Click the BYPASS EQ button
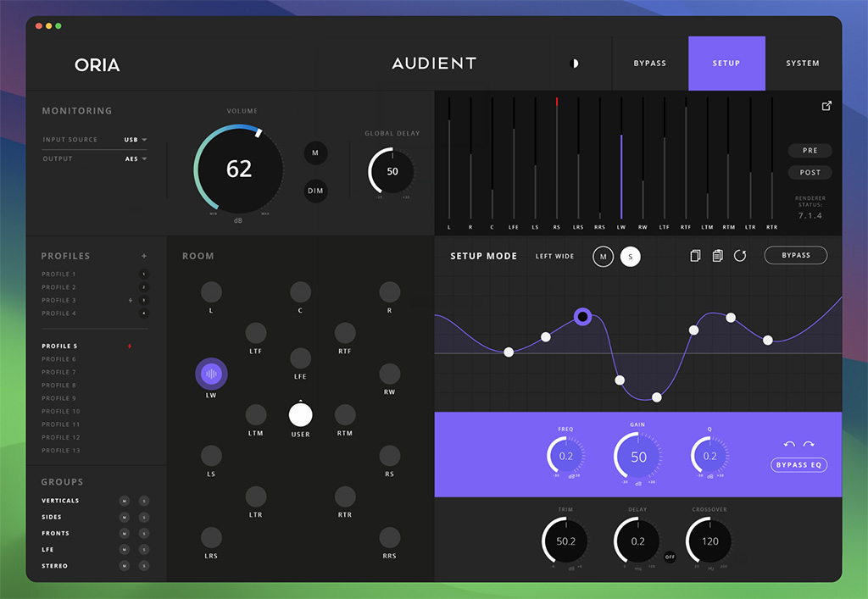 [798, 465]
